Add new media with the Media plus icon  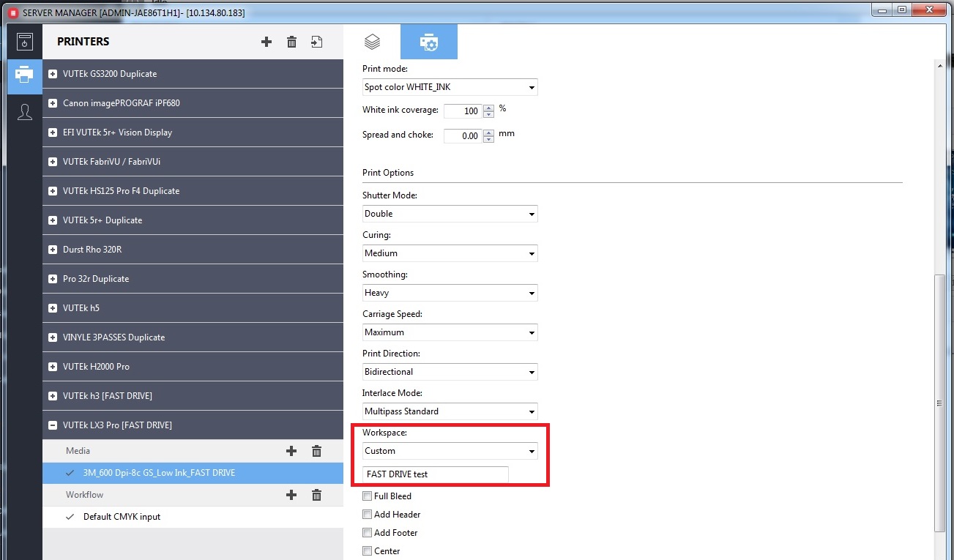tap(291, 450)
